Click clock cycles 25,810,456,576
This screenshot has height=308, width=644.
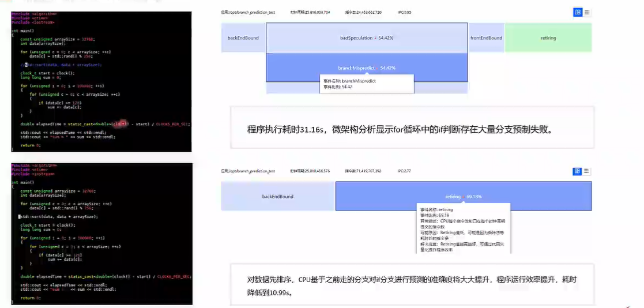pos(310,170)
